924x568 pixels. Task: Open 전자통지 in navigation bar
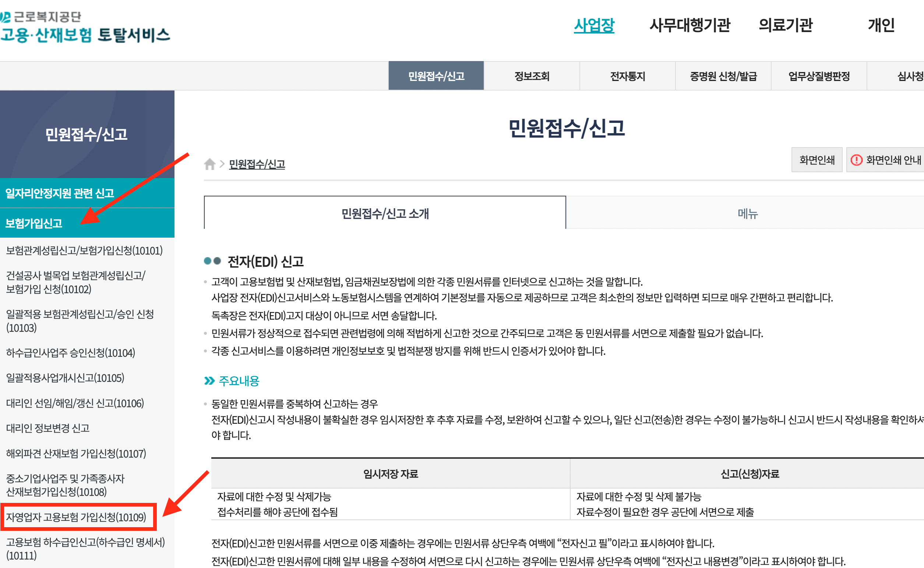[x=627, y=76]
